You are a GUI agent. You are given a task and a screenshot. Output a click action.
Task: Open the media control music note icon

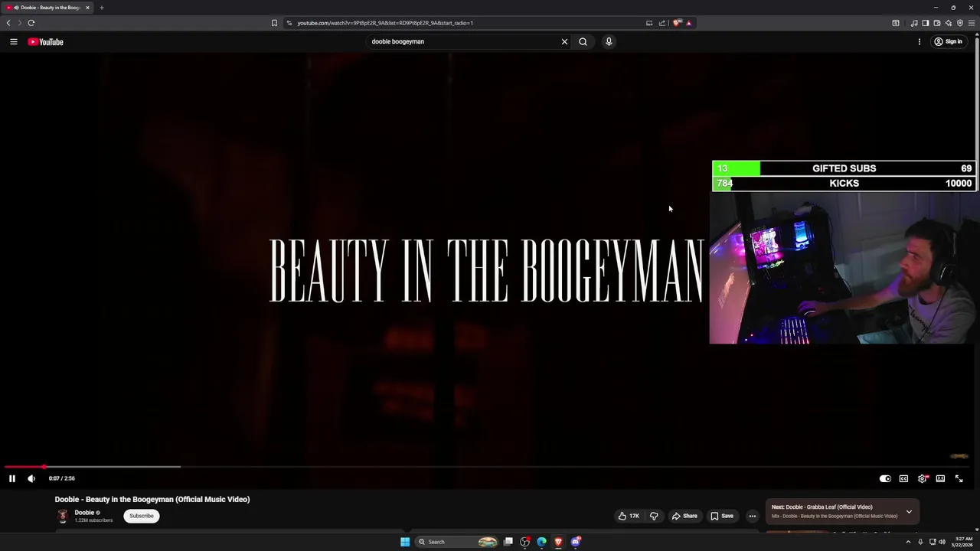913,23
